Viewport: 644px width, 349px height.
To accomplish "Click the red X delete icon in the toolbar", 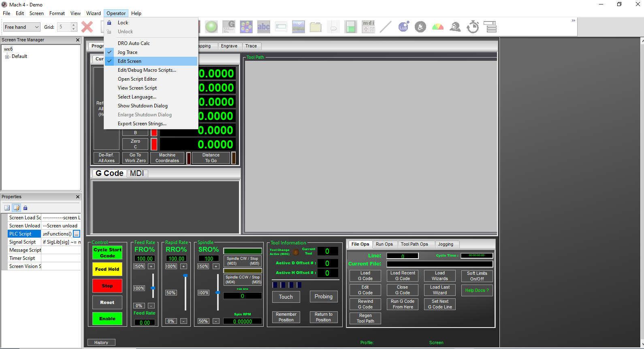I will click(87, 27).
